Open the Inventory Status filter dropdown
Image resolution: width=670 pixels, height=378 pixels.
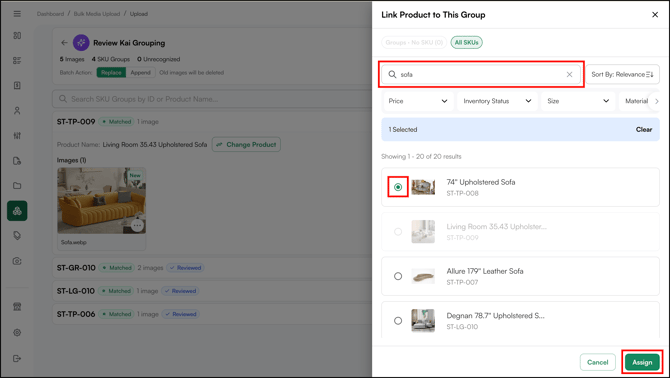click(x=497, y=101)
